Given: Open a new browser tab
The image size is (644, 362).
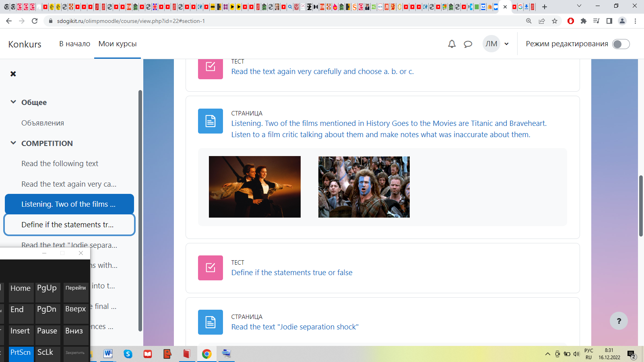Looking at the screenshot, I should click(x=545, y=7).
